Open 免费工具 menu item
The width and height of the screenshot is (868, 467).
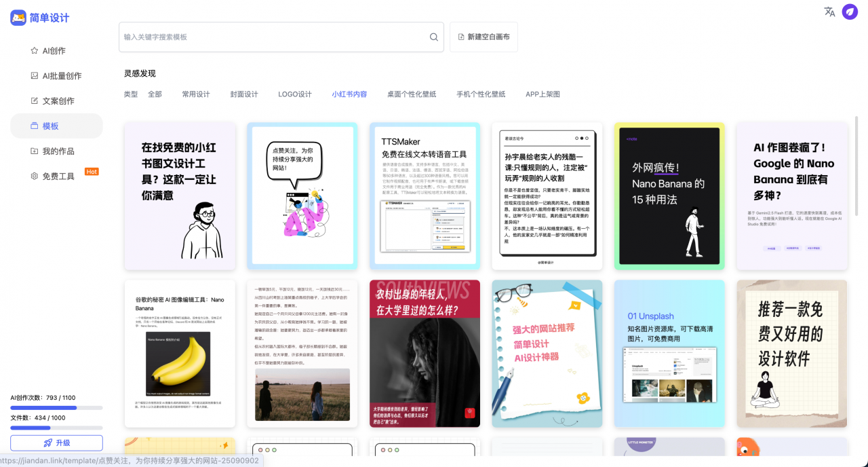[x=56, y=176]
